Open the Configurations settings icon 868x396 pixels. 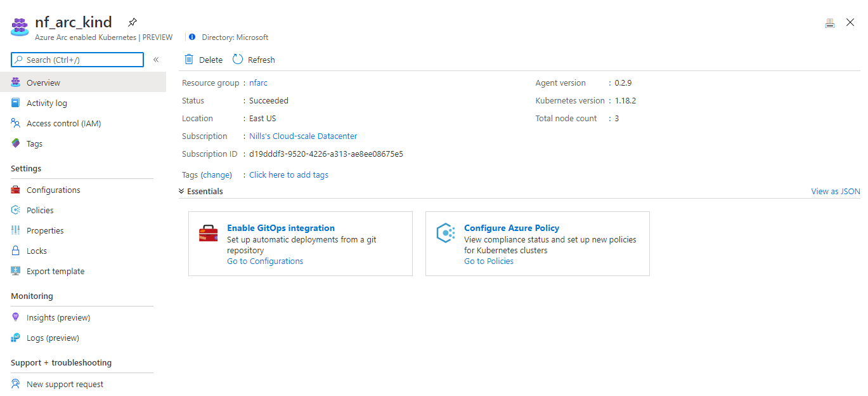[15, 189]
